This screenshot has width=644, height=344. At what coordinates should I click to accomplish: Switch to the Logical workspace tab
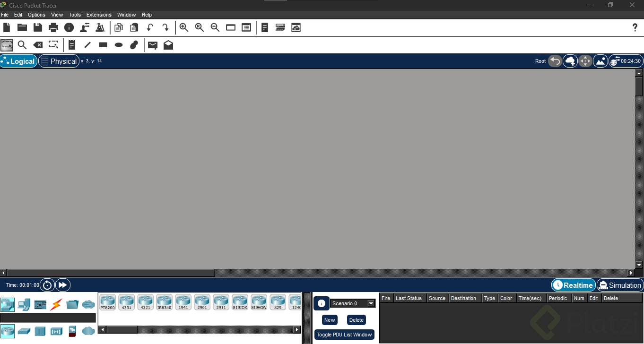point(18,61)
